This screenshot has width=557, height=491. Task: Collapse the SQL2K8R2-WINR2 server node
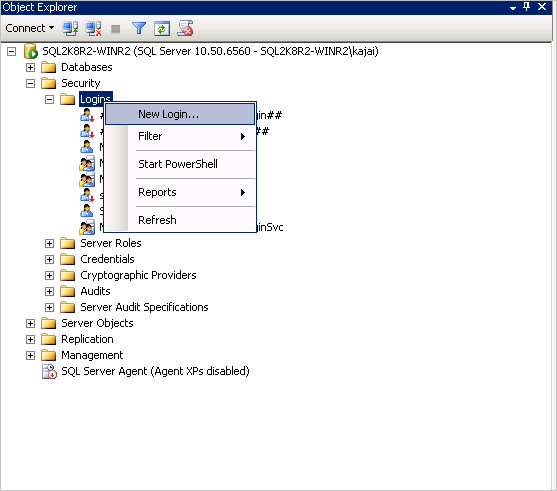click(11, 52)
